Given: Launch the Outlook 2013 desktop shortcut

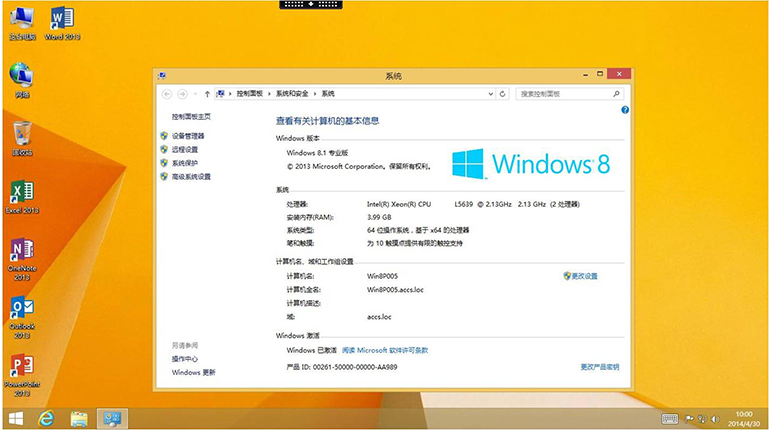Looking at the screenshot, I should click(x=22, y=317).
